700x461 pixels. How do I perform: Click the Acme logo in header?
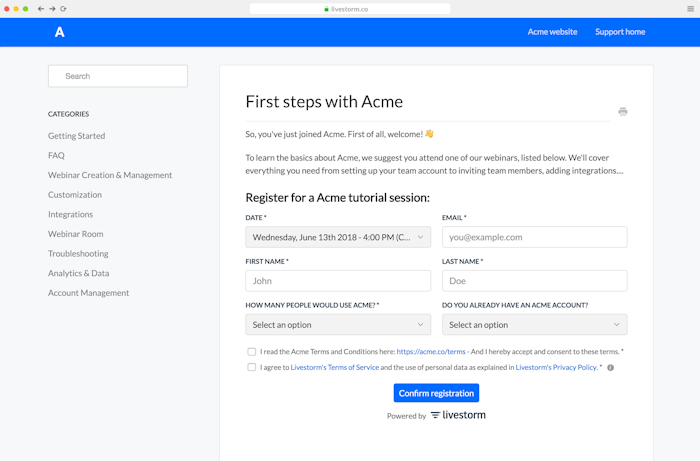[60, 32]
